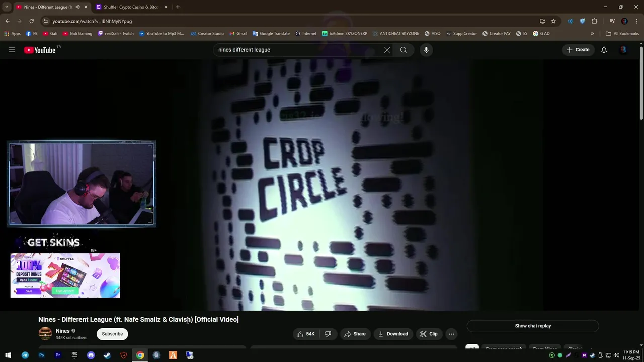The height and width of the screenshot is (362, 644).
Task: Open the Nines channel name link
Action: pyautogui.click(x=63, y=331)
